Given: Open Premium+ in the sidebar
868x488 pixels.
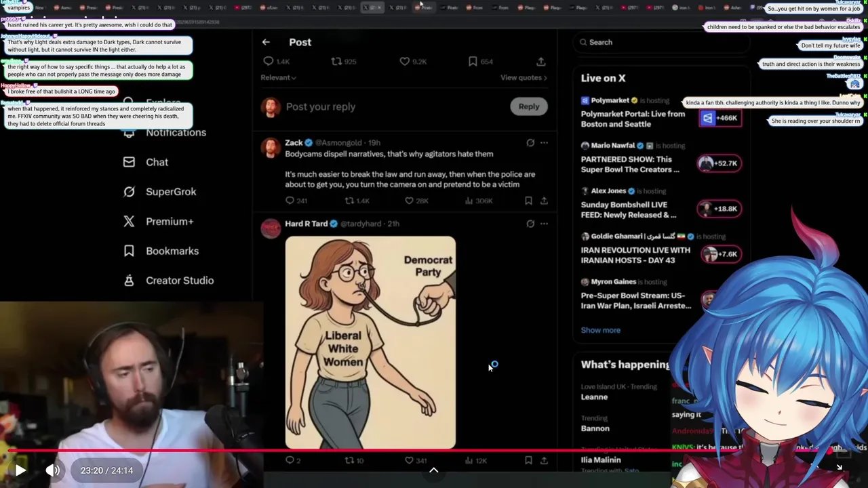Looking at the screenshot, I should coord(159,222).
